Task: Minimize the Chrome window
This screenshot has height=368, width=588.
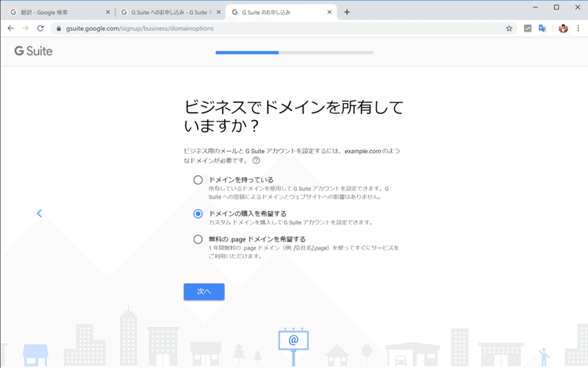Action: 535,7
